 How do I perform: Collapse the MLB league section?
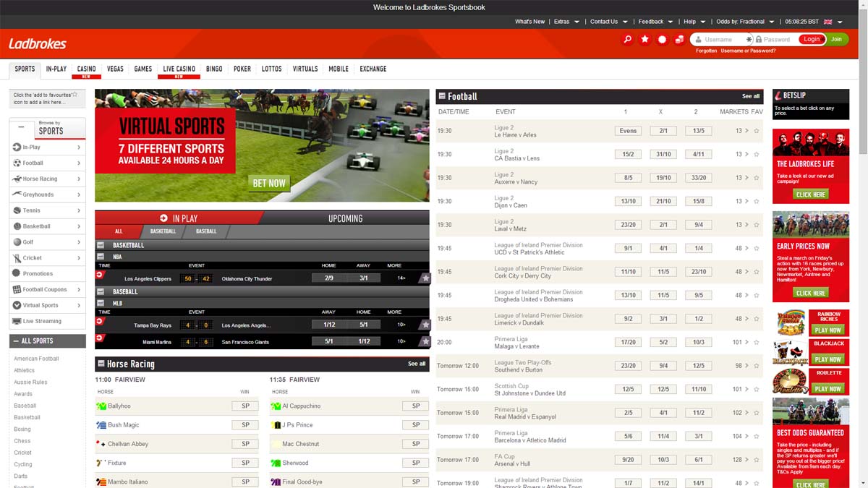pos(101,304)
